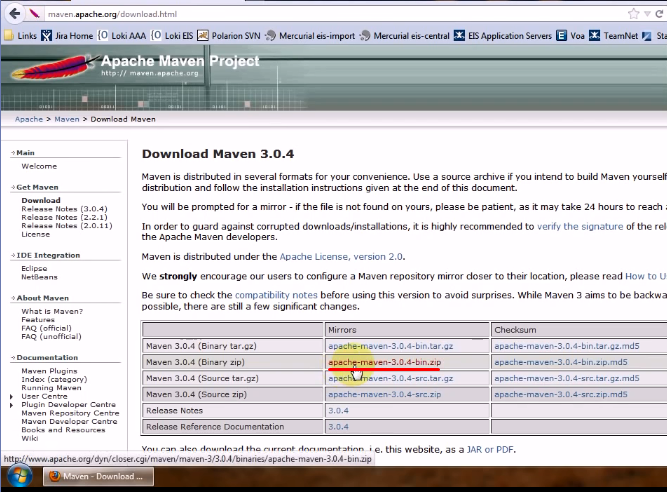This screenshot has height=492, width=667.
Task: Click the Maven 3.0.4 (Binary zip) cell
Action: [233, 362]
